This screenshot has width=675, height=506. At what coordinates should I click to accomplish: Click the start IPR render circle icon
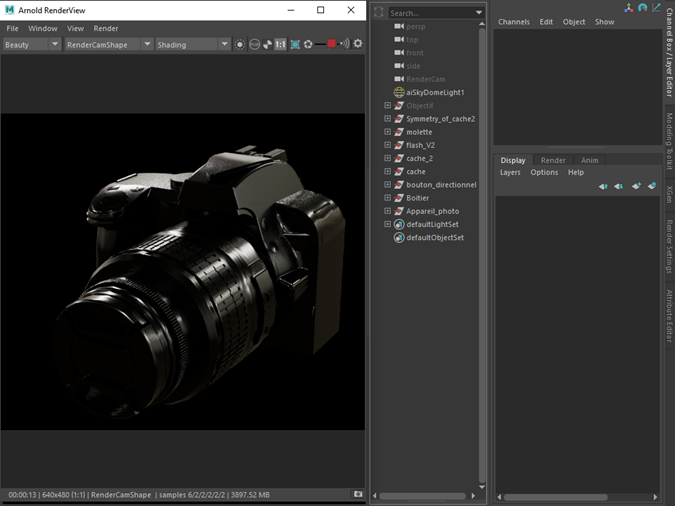point(240,44)
